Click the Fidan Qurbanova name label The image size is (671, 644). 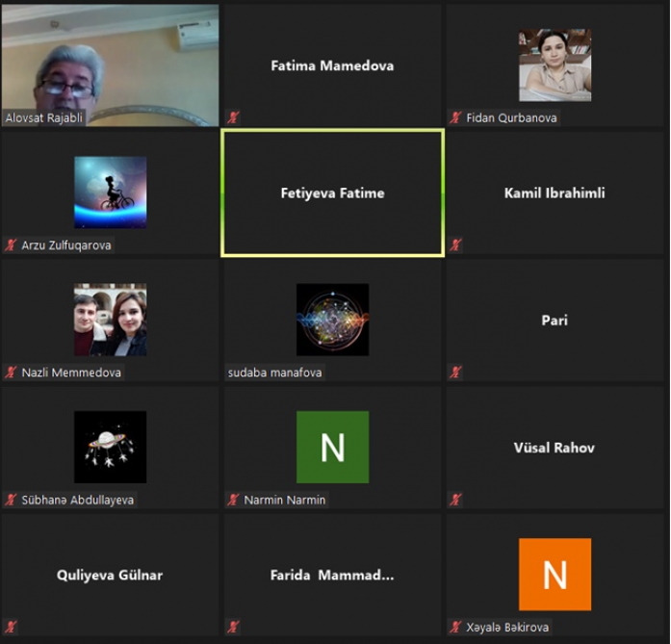pos(511,117)
